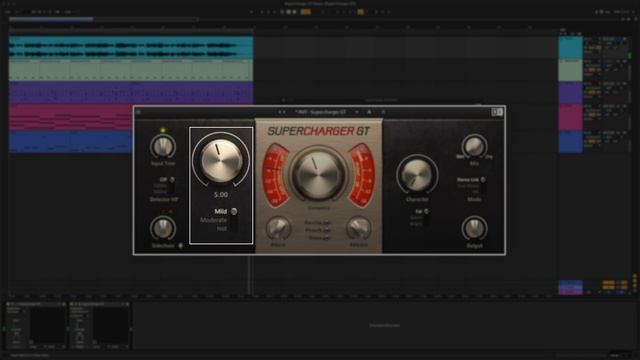The image size is (640, 360).
Task: Select the purple track header color block
Action: 570,93
